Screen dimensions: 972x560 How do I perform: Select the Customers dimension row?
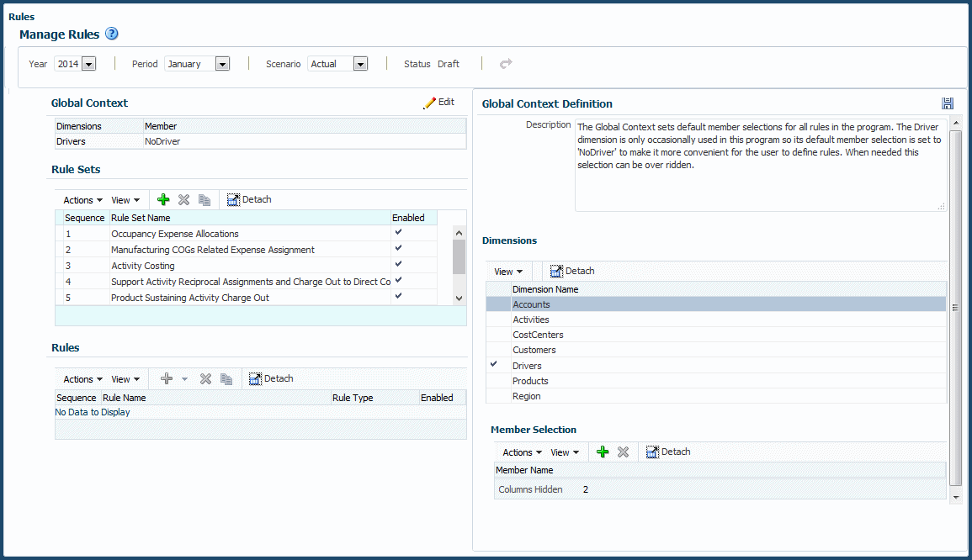(x=716, y=350)
